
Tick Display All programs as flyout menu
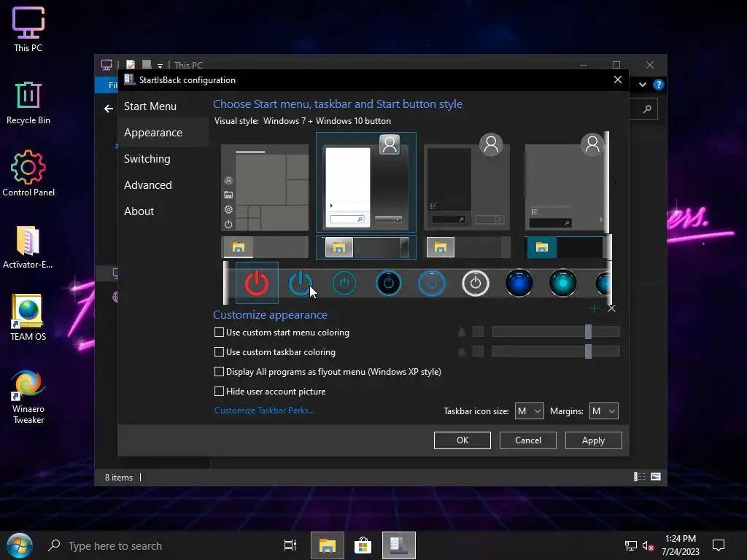(x=219, y=372)
